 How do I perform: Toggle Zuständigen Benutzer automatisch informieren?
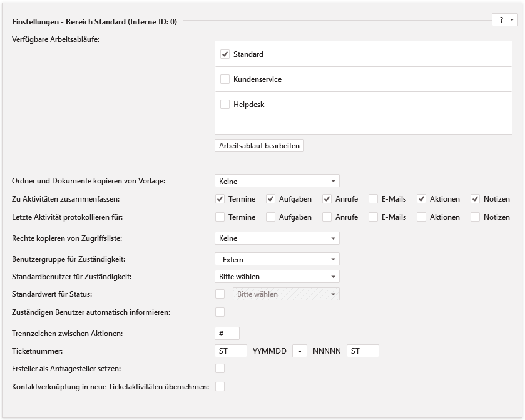(x=220, y=312)
